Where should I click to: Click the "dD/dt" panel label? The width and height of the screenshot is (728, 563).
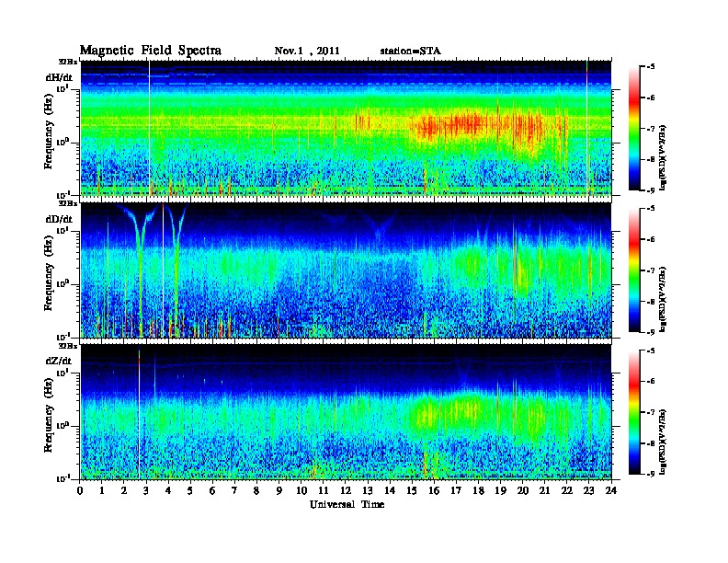click(x=59, y=219)
